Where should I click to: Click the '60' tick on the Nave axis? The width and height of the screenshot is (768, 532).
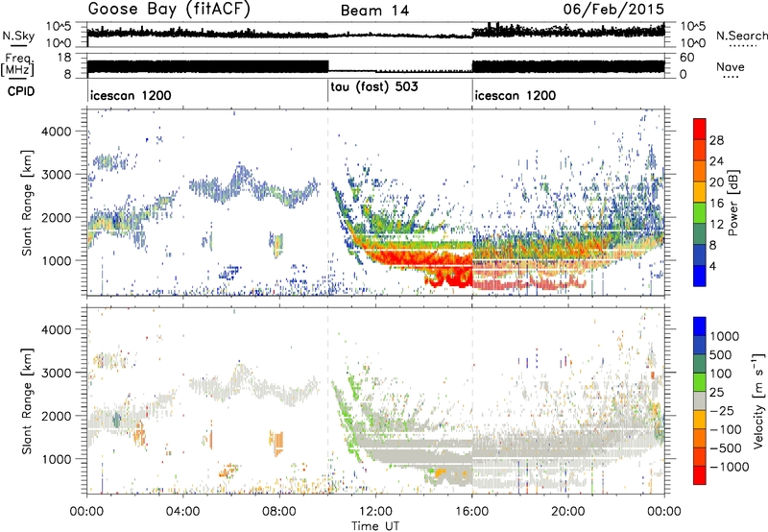coord(687,58)
